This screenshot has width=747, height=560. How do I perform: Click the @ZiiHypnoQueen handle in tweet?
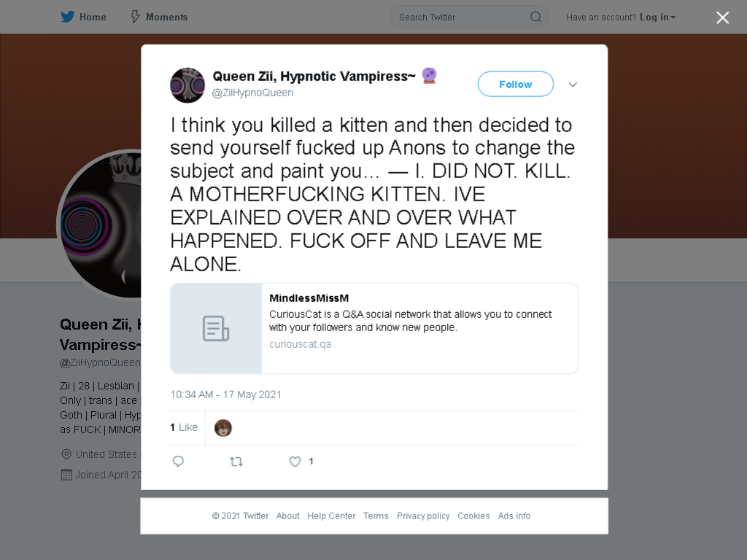(252, 93)
